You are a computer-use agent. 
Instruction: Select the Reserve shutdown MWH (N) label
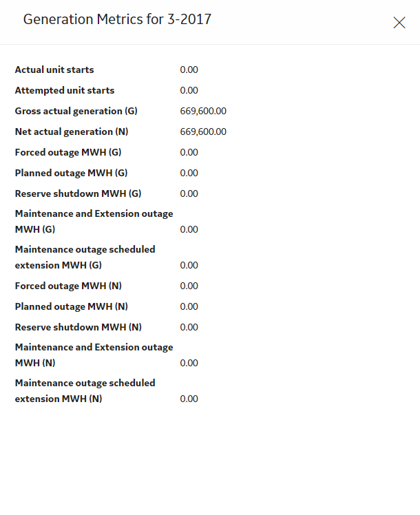pyautogui.click(x=78, y=328)
